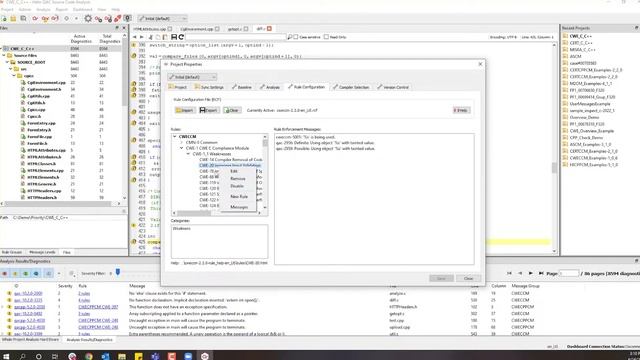The height and width of the screenshot is (360, 640).
Task: Click the Severity Filter slider handle
Action: (x=118, y=272)
